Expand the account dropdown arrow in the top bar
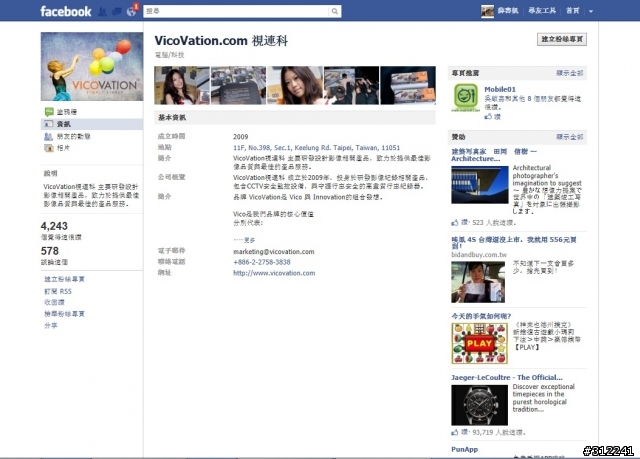The image size is (640, 459). pos(591,11)
